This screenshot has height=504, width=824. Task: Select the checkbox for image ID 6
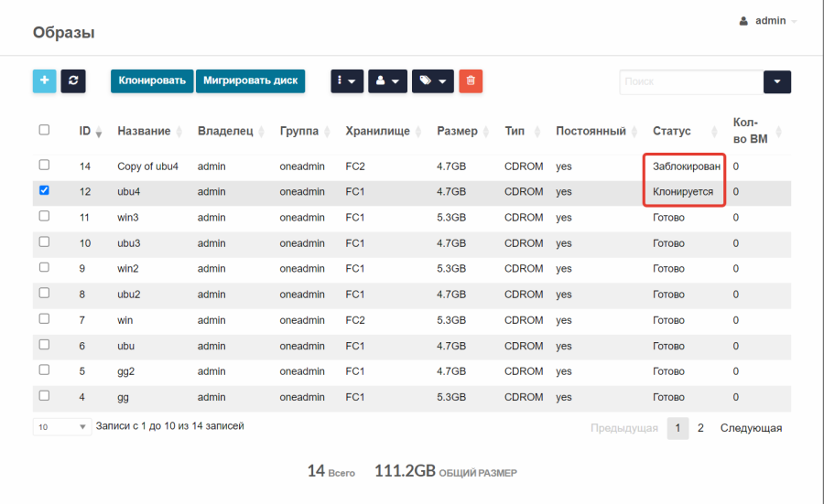(44, 345)
